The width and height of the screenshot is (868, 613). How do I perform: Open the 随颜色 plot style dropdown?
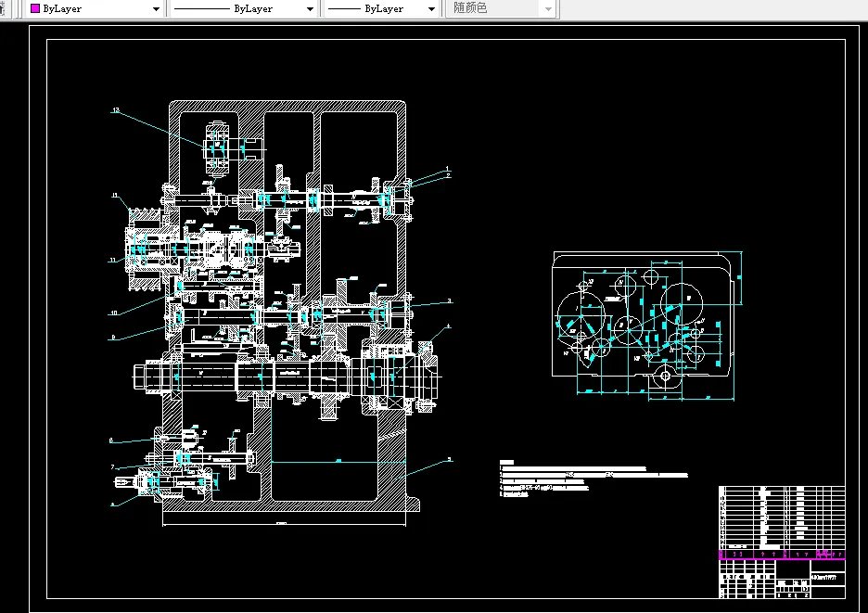pos(501,9)
